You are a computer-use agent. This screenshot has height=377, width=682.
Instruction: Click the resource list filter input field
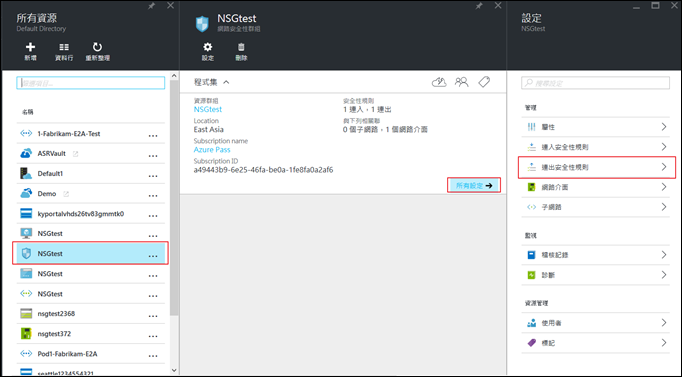coord(90,83)
